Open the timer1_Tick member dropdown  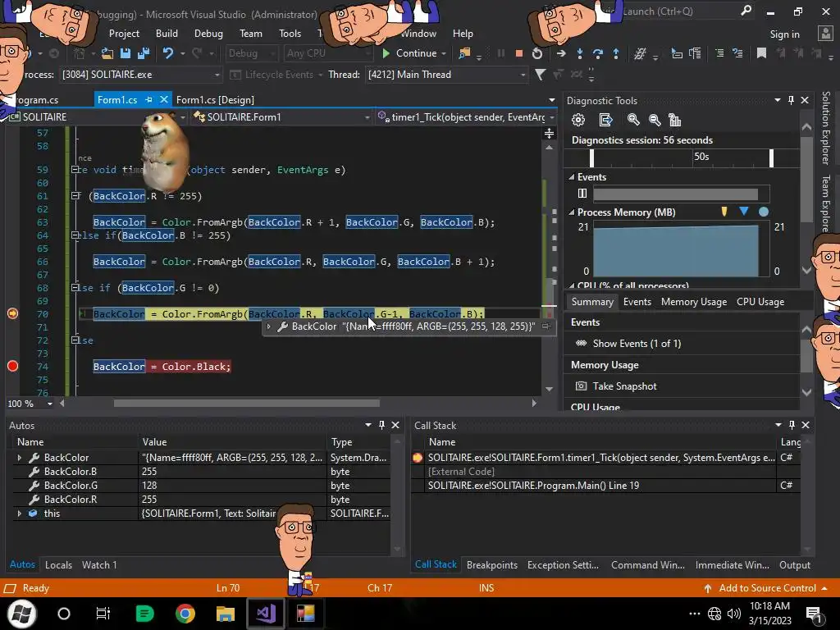pyautogui.click(x=465, y=116)
